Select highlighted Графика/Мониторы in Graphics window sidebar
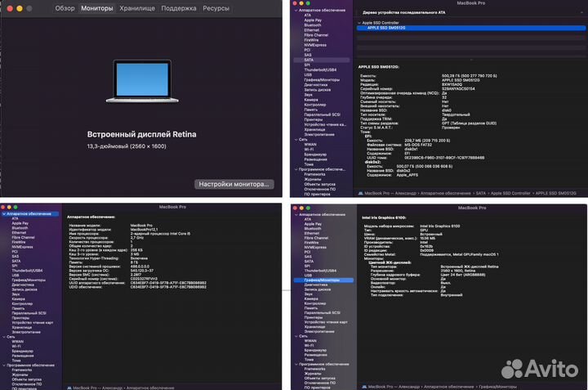The width and height of the screenshot is (588, 390). point(323,280)
